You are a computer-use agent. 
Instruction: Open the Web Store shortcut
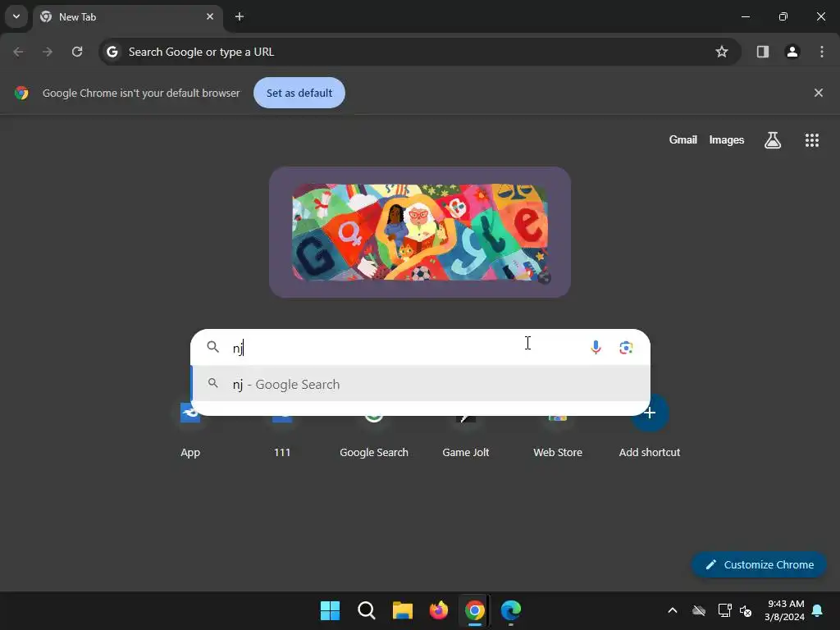tap(558, 433)
